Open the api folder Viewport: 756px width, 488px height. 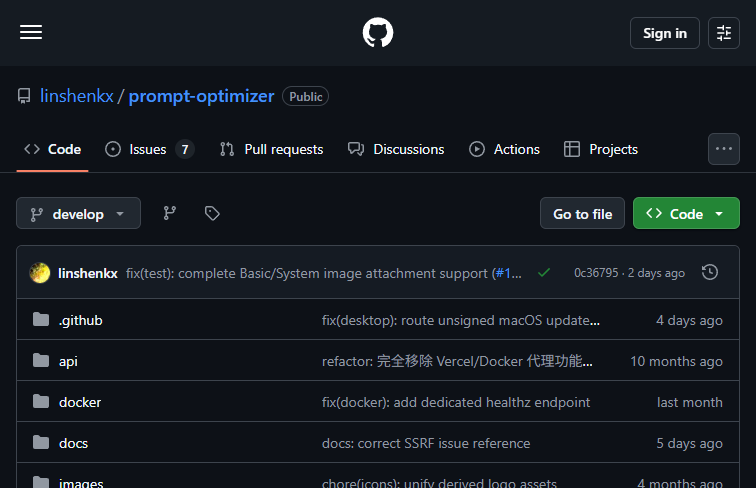pos(68,361)
